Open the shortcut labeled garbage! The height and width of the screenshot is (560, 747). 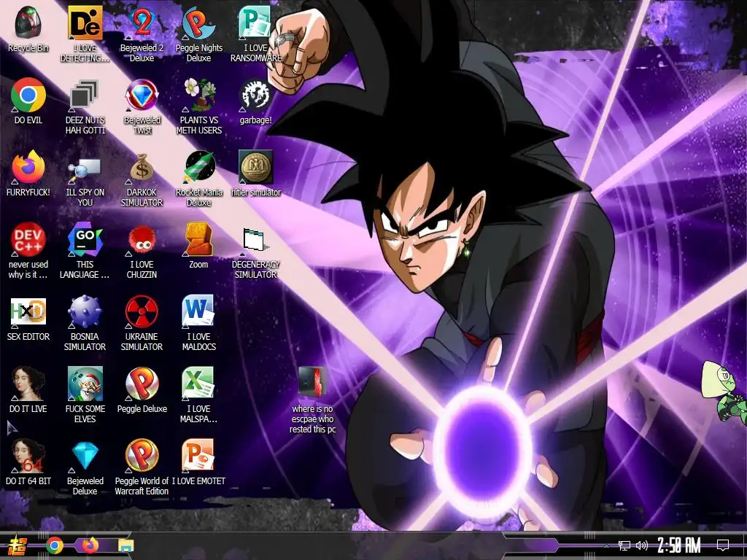(255, 96)
